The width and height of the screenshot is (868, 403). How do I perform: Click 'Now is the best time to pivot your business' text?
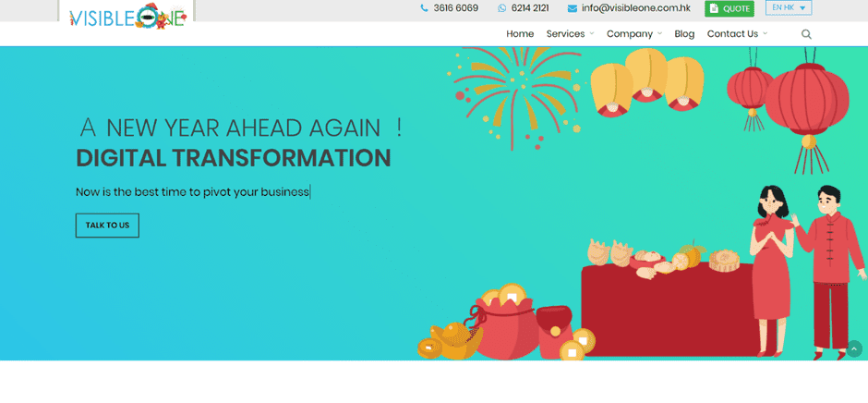tap(192, 192)
